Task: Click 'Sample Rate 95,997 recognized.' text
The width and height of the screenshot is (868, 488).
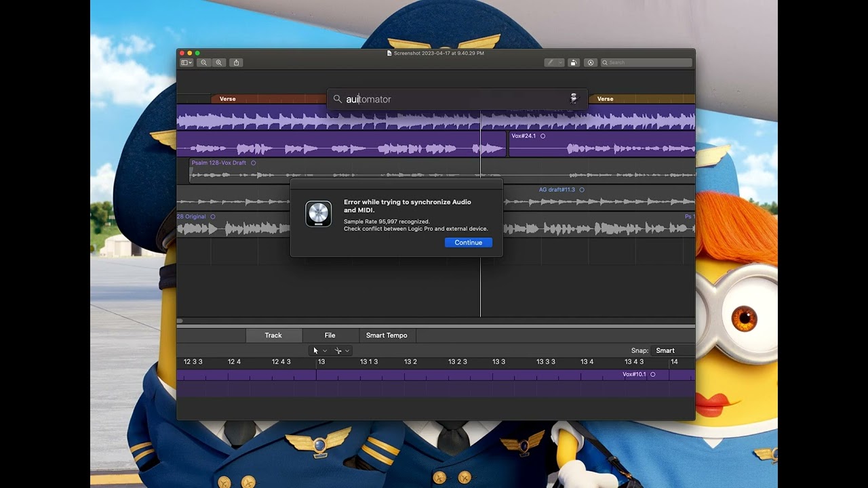Action: tap(387, 222)
